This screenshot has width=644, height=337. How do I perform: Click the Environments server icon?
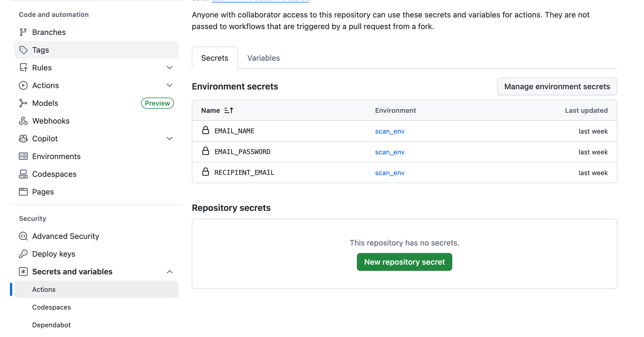point(23,156)
